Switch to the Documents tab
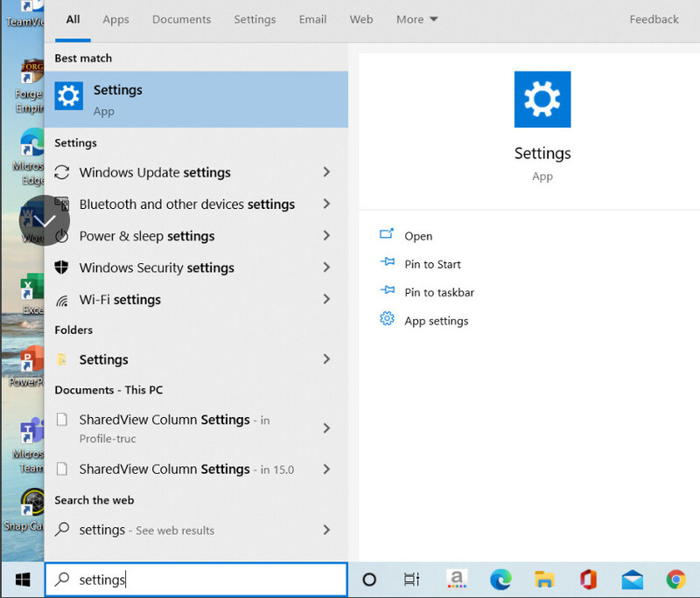The height and width of the screenshot is (598, 700). tap(181, 19)
